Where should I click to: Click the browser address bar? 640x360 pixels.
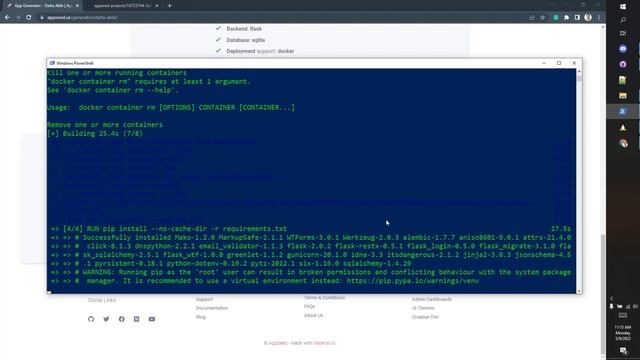pos(282,18)
